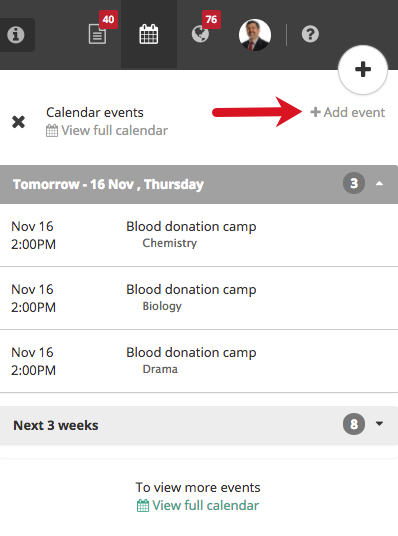Open globe notifications with 76 badge
Image resolution: width=398 pixels, height=536 pixels.
click(200, 34)
